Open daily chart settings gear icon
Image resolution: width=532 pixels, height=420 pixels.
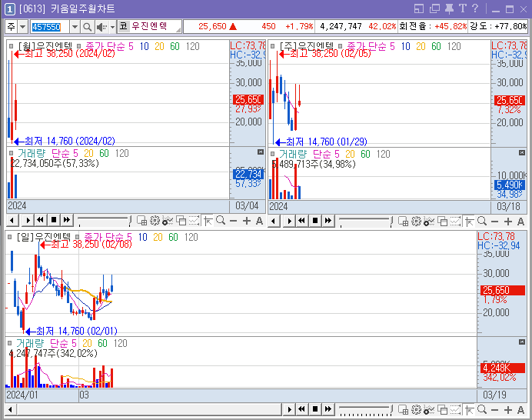coord(417,410)
